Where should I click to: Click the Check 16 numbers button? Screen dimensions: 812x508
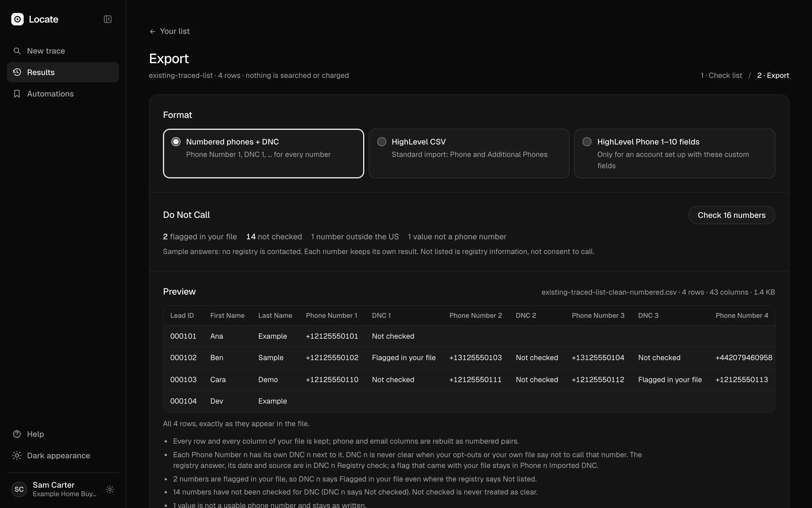[x=731, y=215]
